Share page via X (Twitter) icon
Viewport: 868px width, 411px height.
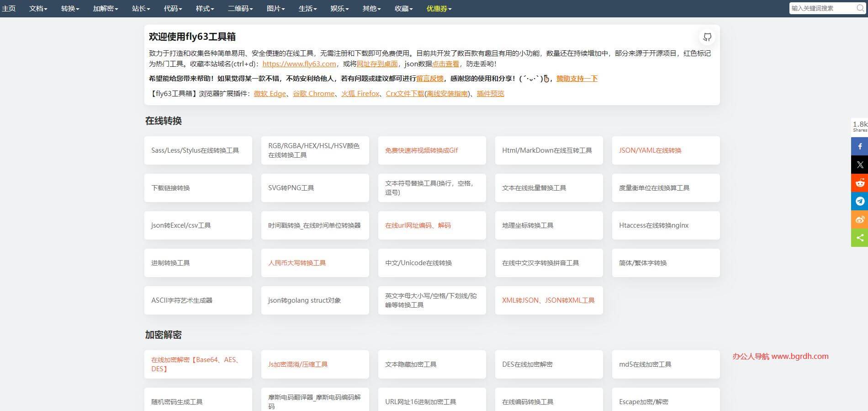[859, 165]
